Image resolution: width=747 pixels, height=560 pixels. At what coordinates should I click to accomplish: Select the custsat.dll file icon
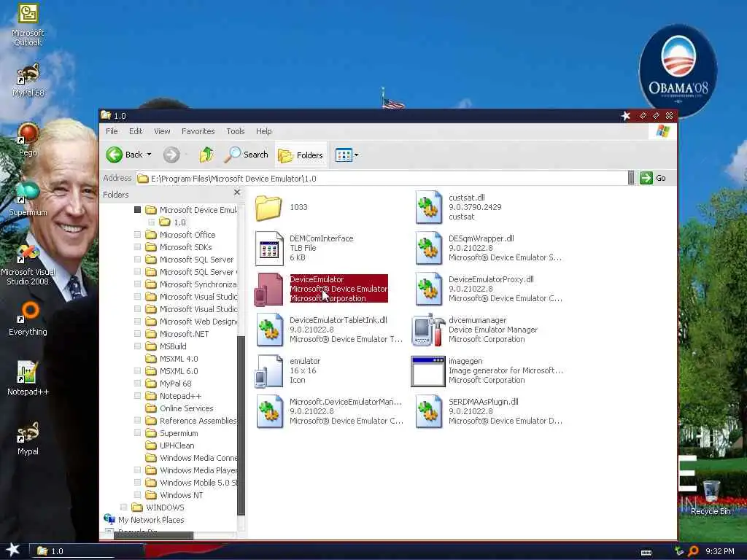coord(427,207)
